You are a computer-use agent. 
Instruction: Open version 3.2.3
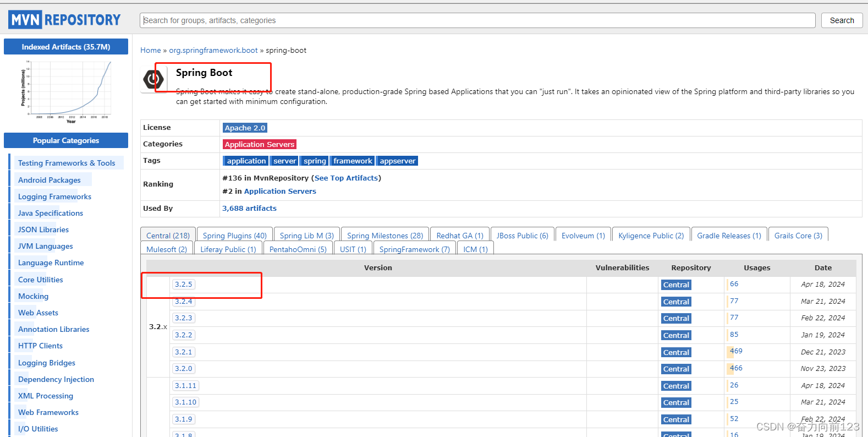tap(184, 318)
